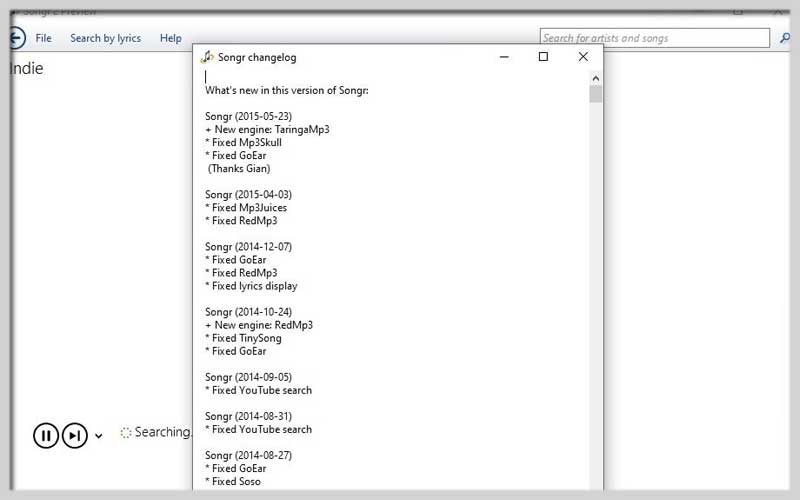Click the Searching spinner icon

pos(126,433)
